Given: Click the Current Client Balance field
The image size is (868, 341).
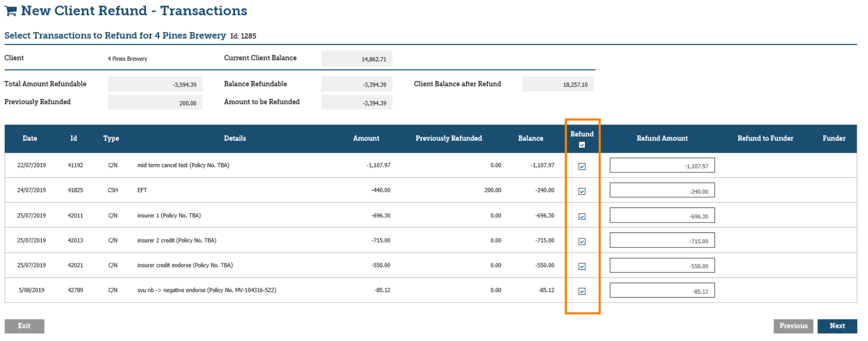Looking at the screenshot, I should [356, 59].
